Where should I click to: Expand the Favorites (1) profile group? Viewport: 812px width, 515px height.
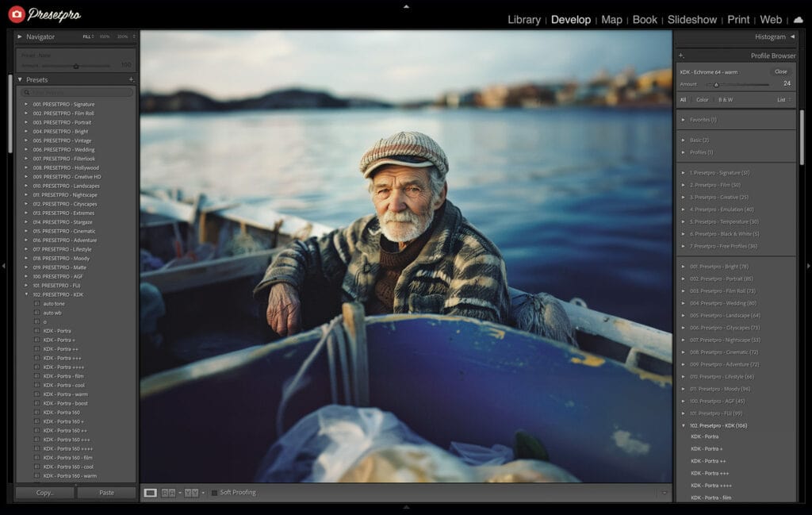click(x=684, y=120)
